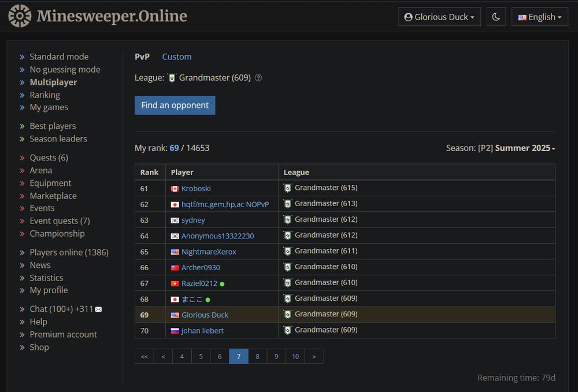Select current page 7 in pagination
Viewport: 578px width, 392px height.
click(239, 356)
